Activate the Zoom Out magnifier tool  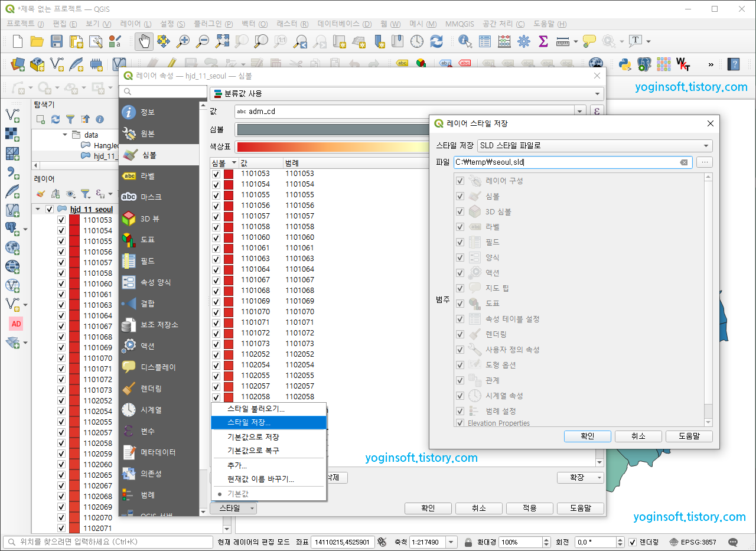(x=203, y=41)
